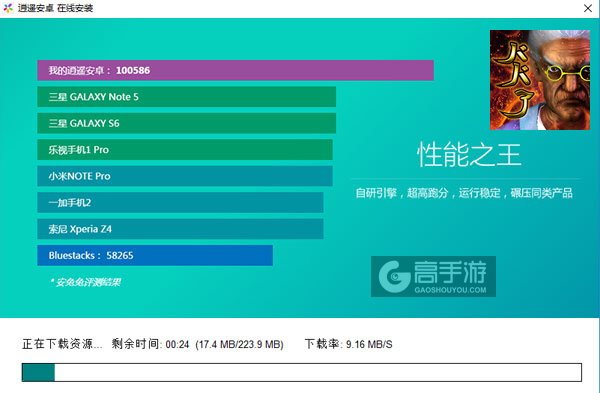Select the 索尼 Xperia Z4 bar
The height and width of the screenshot is (393, 600).
[180, 229]
